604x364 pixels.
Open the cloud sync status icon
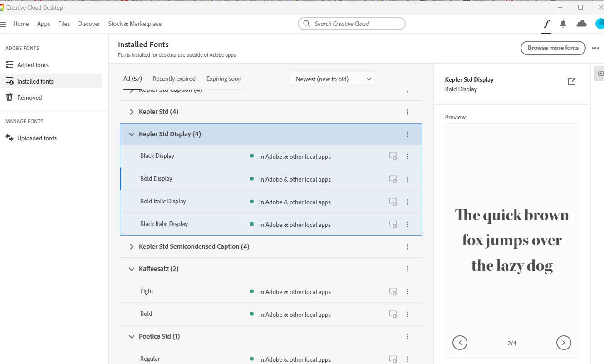[x=581, y=24]
